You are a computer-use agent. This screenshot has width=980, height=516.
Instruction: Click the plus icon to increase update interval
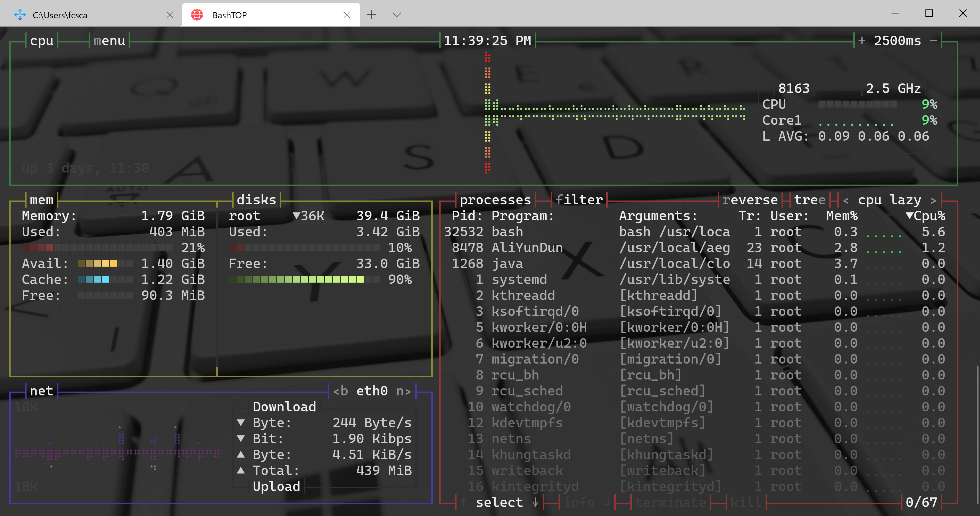[x=862, y=41]
